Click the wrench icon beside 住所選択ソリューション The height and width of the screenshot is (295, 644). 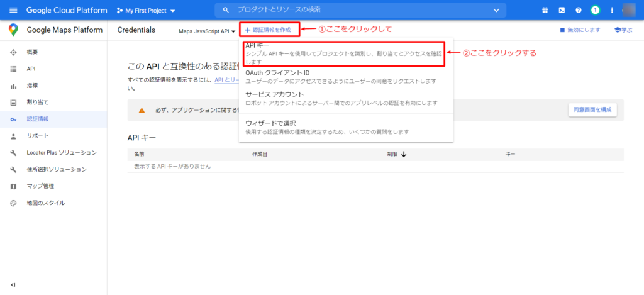coord(14,169)
